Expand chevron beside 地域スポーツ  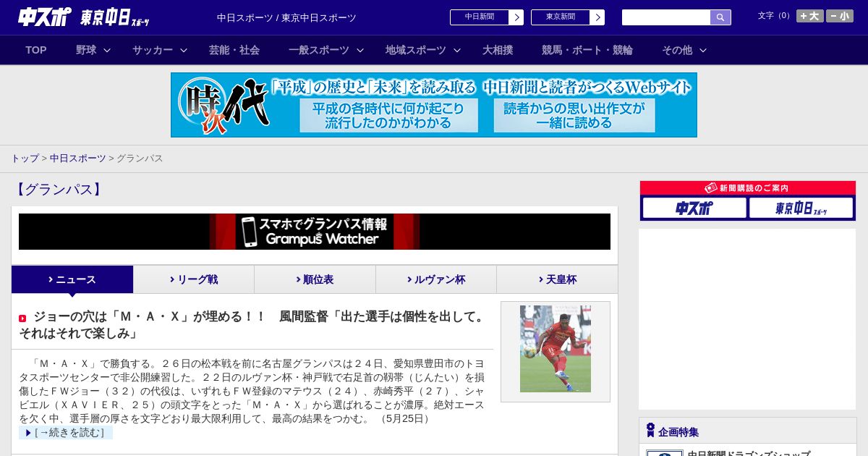[x=457, y=50]
